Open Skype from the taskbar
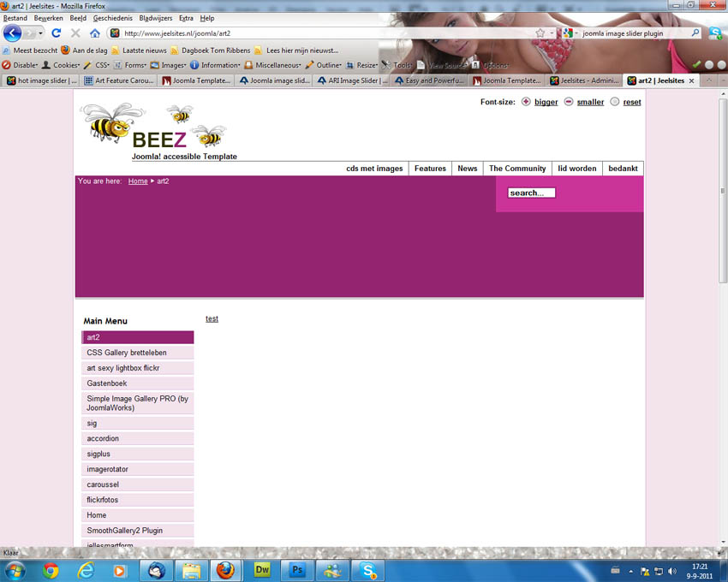728x582 pixels. pyautogui.click(x=367, y=570)
